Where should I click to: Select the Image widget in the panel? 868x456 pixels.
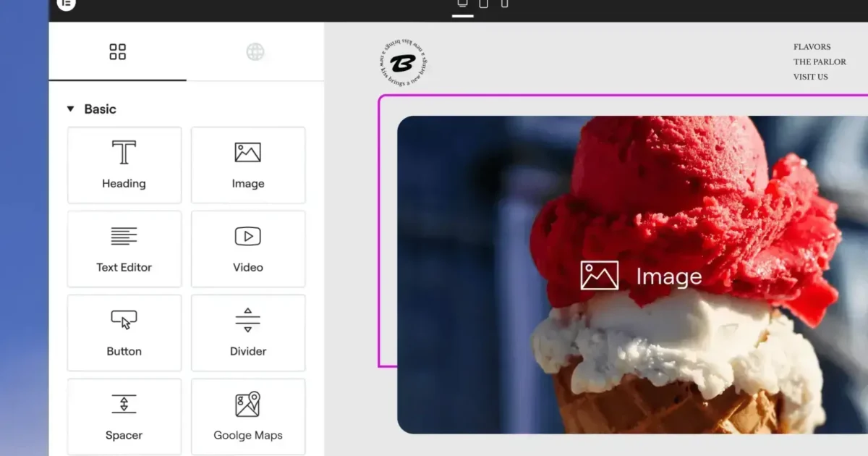pos(248,165)
